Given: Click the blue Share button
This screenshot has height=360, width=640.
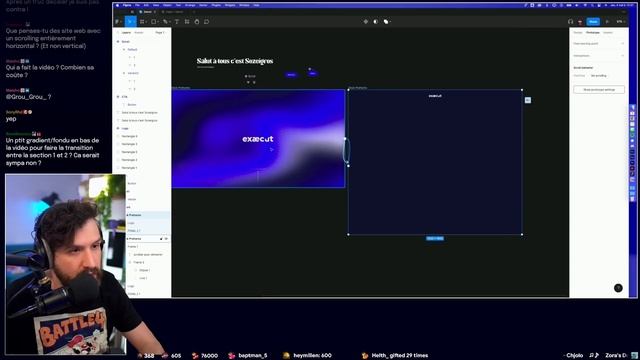Looking at the screenshot, I should pos(593,22).
